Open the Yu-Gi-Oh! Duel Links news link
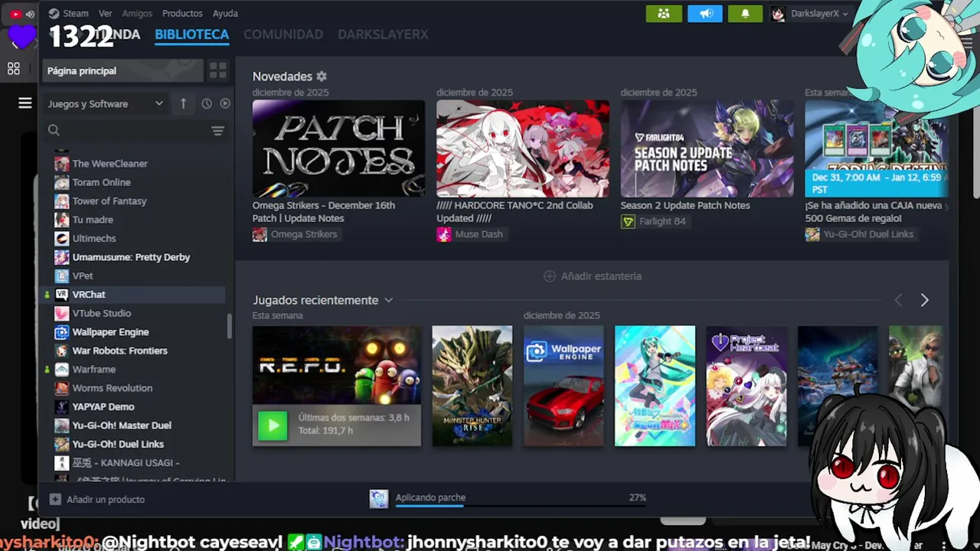Screen dimensions: 980x551 pyautogui.click(x=860, y=234)
